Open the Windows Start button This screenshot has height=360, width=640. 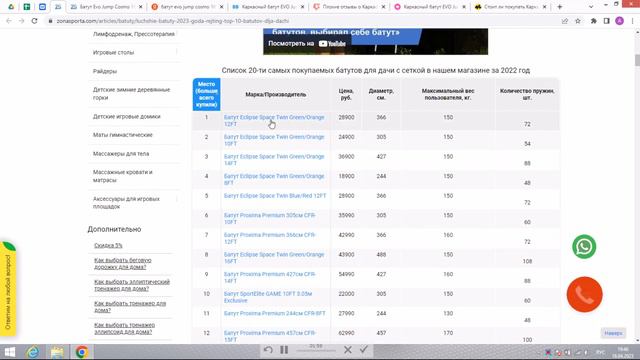tap(9, 352)
